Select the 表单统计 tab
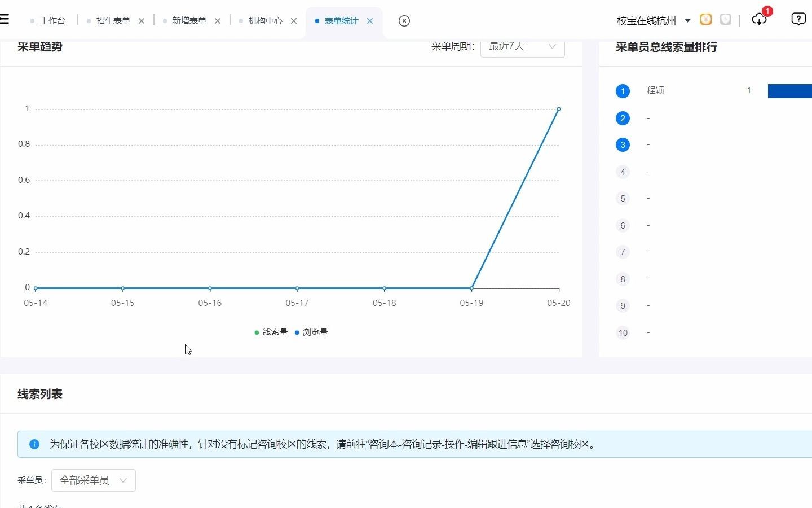 [341, 21]
